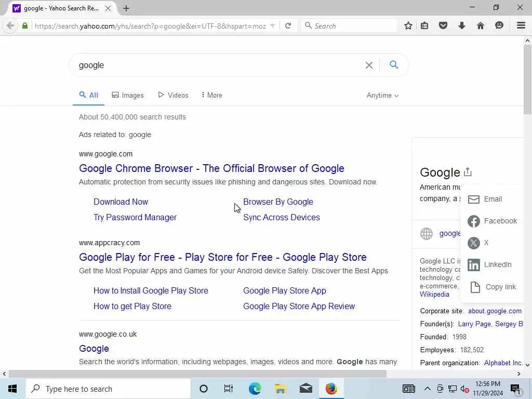Viewport: 532px width, 399px height.
Task: Choose Copy link in share menu
Action: (493, 287)
